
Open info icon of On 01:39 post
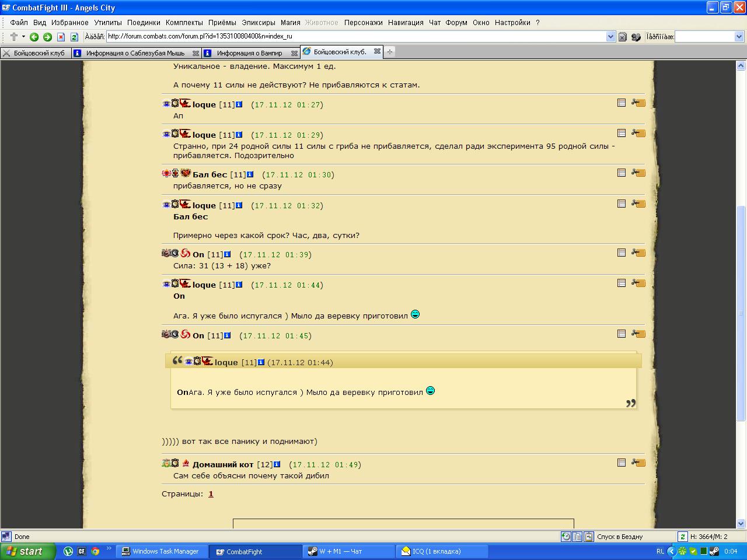coord(227,254)
